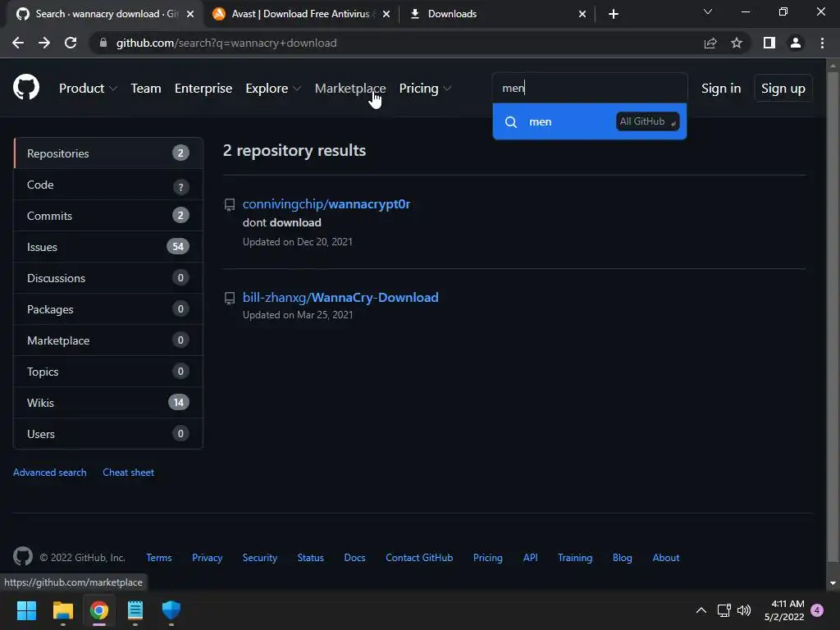Select the 'men' All GitHub search suggestion
This screenshot has height=630, width=840.
tap(589, 121)
